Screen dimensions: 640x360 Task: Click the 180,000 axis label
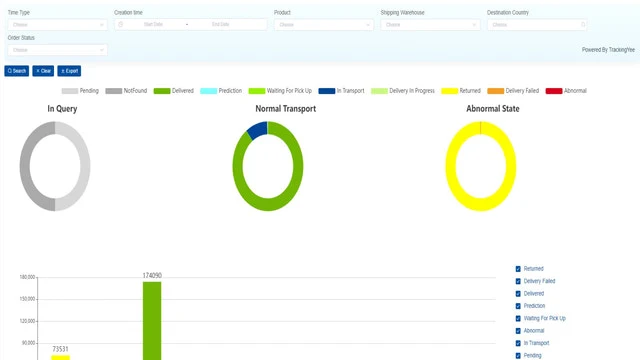tap(27, 277)
